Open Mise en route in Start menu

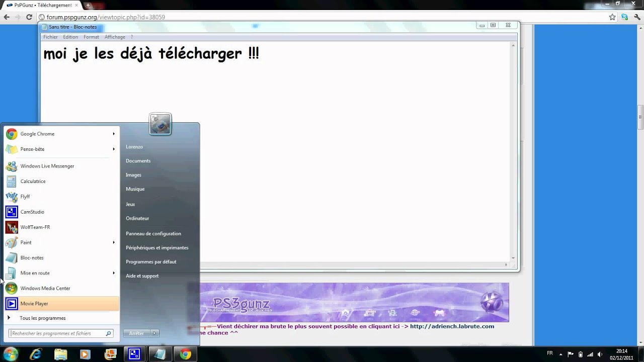pyautogui.click(x=61, y=273)
